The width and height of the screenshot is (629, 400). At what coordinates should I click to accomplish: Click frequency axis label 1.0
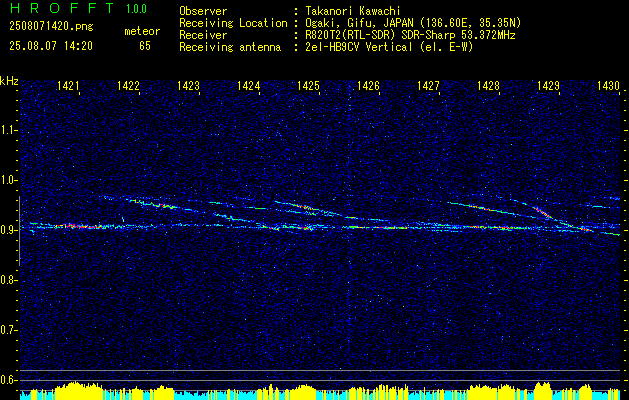pyautogui.click(x=8, y=180)
